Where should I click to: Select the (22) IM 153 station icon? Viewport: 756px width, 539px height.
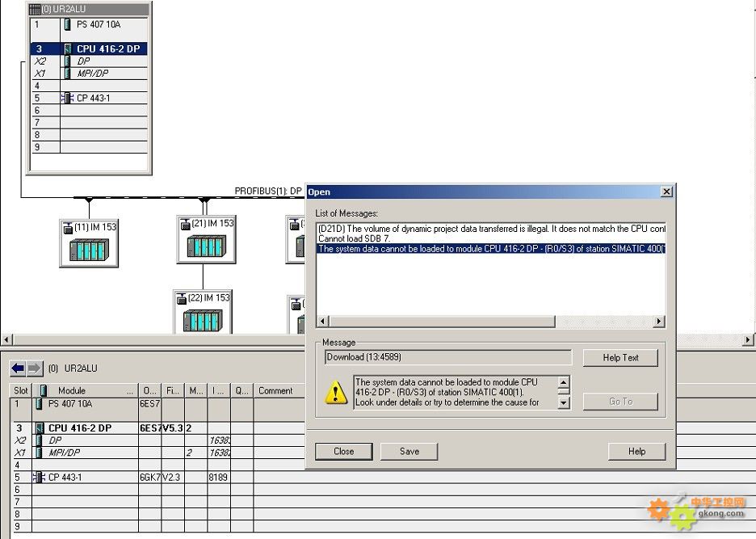203,312
